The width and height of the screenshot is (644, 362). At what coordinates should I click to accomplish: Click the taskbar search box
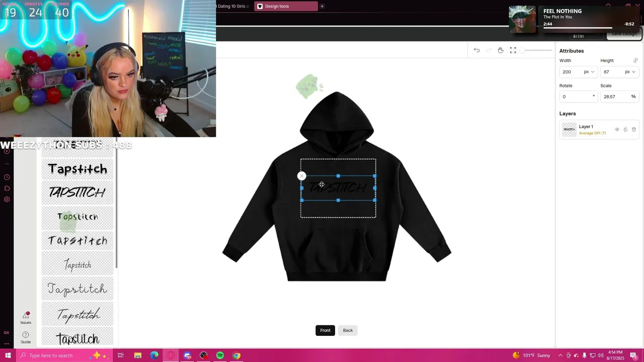64,355
